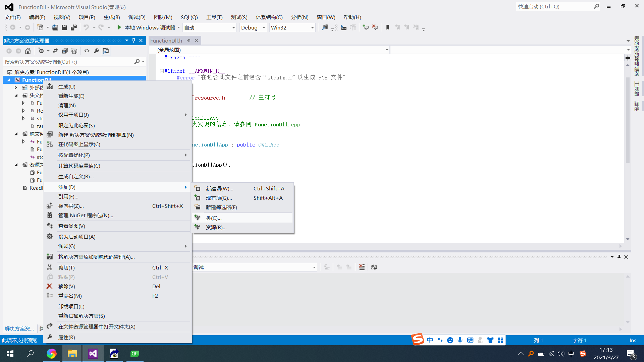Toggle word wrap in the Output panel
The image size is (644, 362).
374,267
